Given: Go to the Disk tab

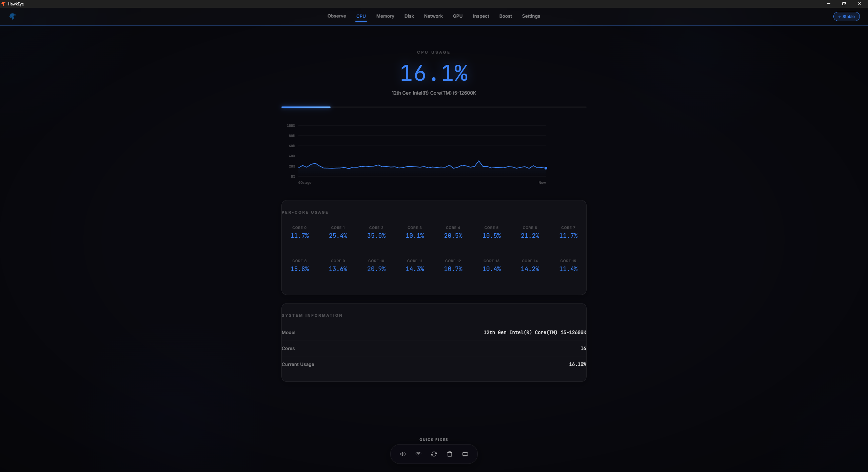Looking at the screenshot, I should pos(409,16).
